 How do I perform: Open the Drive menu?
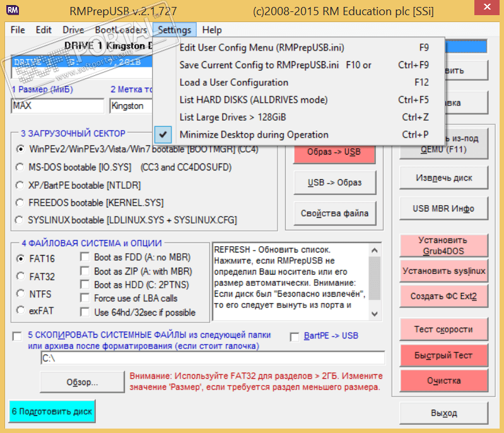(x=73, y=30)
